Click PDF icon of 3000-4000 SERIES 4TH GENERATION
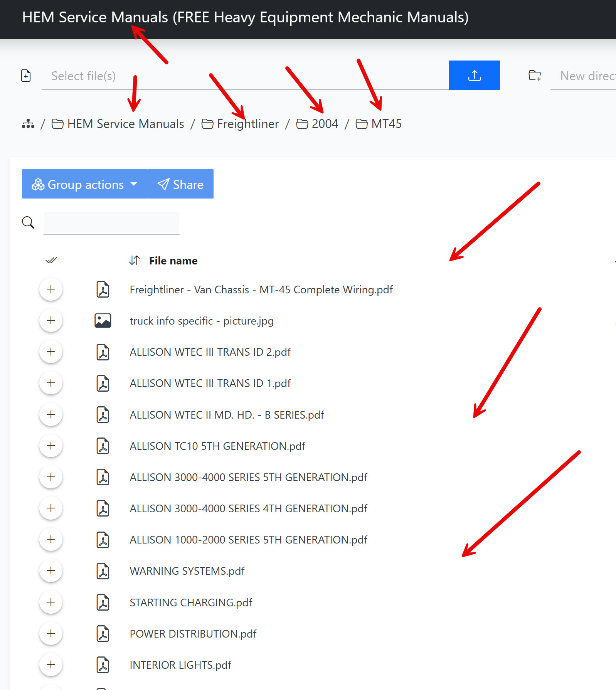 coord(103,508)
